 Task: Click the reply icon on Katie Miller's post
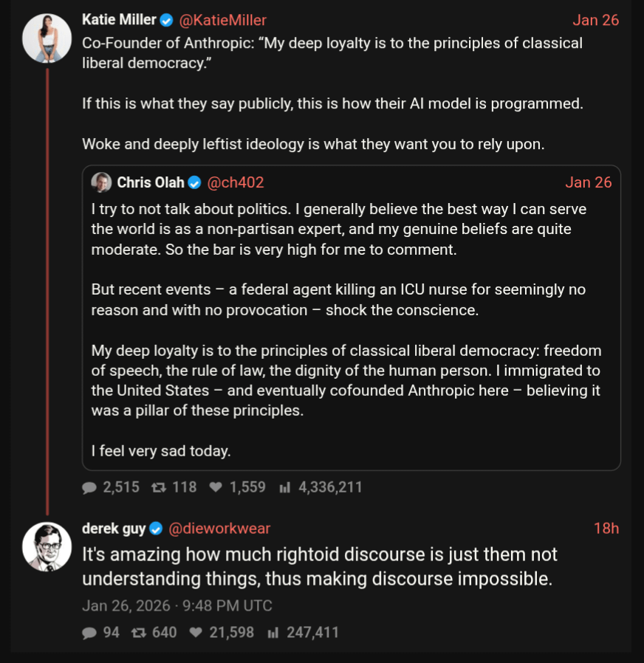coord(89,487)
